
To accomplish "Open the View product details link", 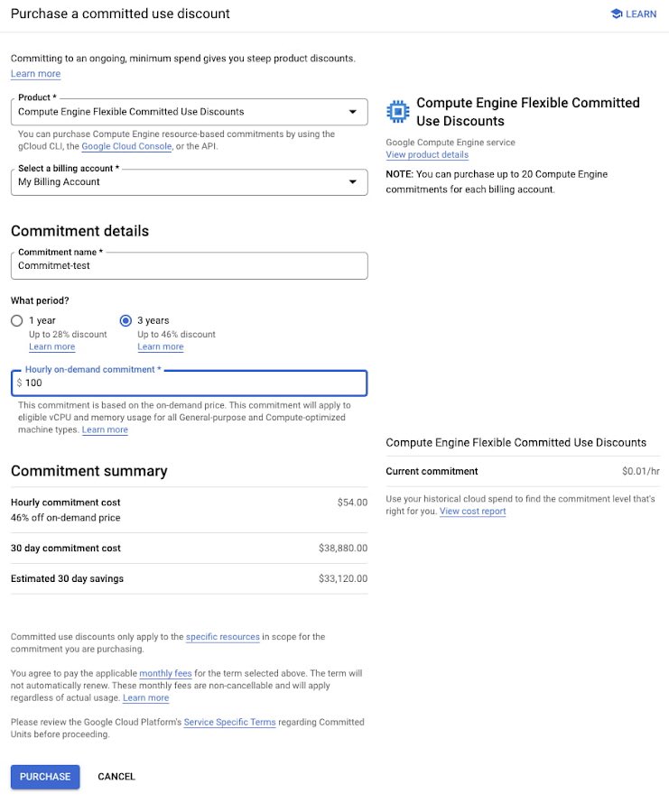I will coord(427,155).
